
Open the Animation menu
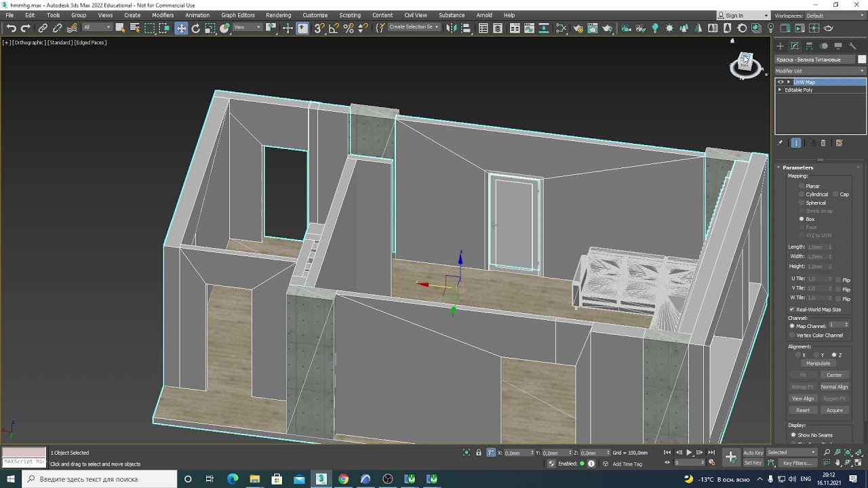point(197,15)
